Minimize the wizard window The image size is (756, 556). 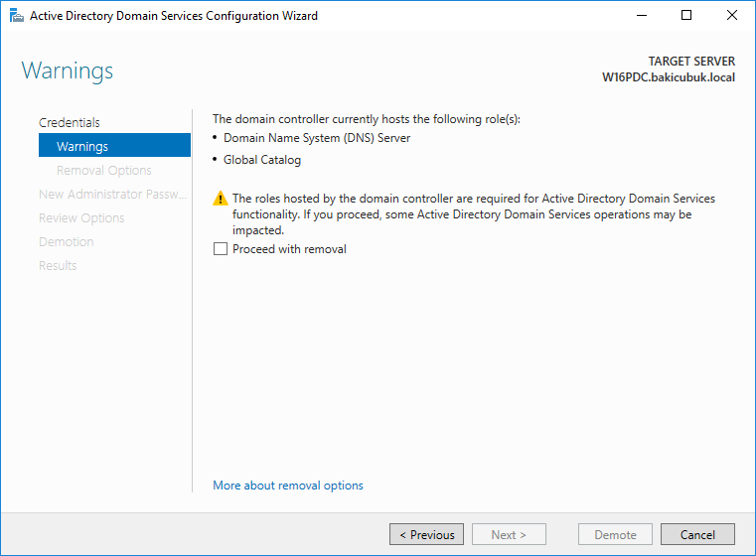tap(641, 16)
